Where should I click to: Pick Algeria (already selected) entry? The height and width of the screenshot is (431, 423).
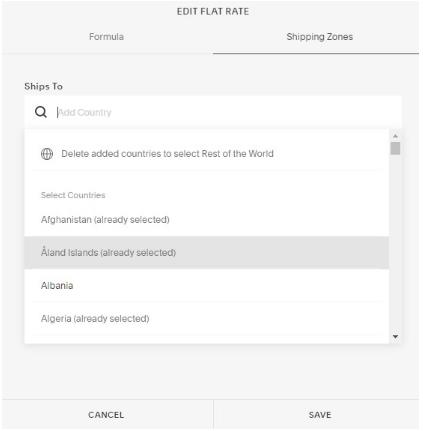pos(206,318)
